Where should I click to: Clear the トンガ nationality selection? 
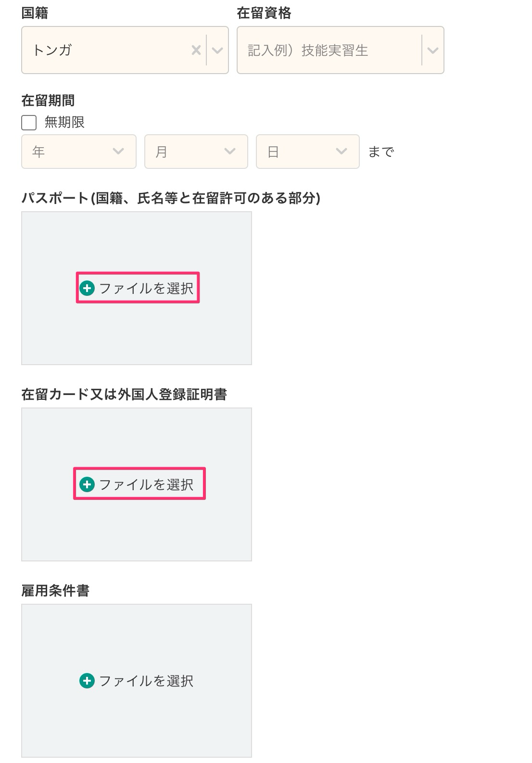(x=196, y=50)
